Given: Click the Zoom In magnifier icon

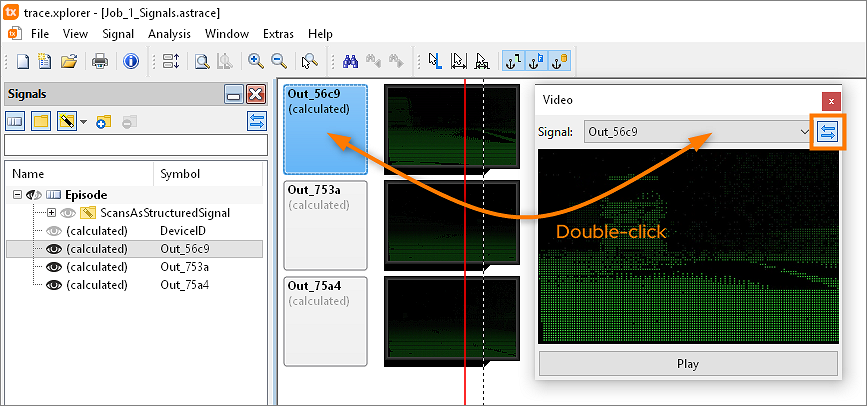Looking at the screenshot, I should point(256,61).
